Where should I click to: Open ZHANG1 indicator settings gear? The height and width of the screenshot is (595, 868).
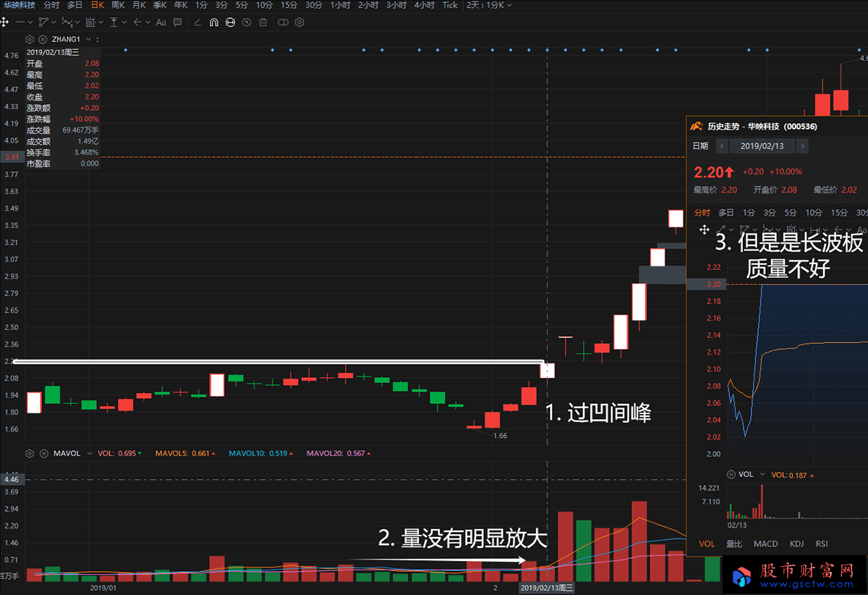pyautogui.click(x=30, y=39)
